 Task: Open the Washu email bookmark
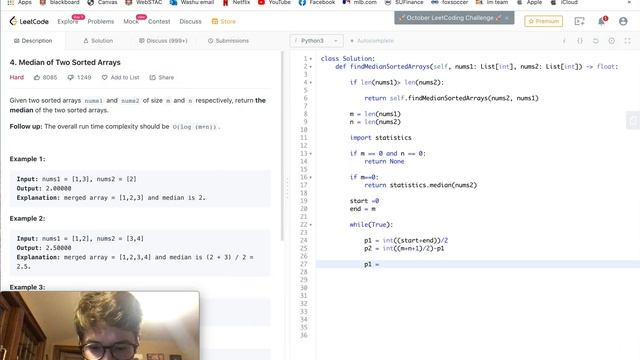(192, 2)
